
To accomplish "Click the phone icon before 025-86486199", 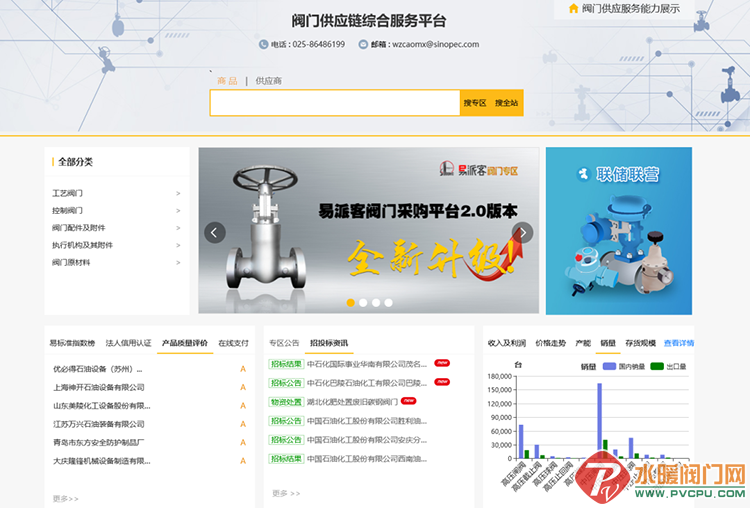I will pos(263,44).
